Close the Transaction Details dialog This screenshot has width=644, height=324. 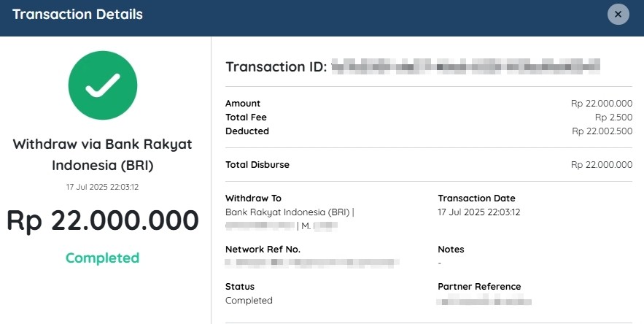pos(618,15)
